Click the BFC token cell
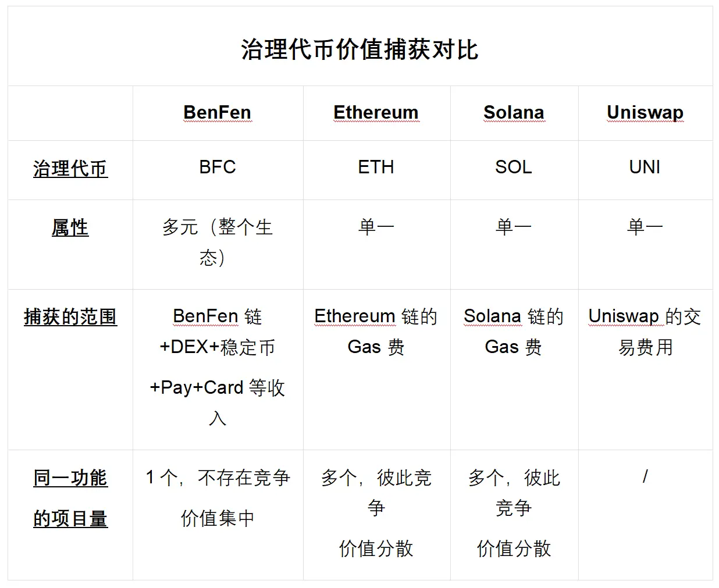 pos(217,168)
